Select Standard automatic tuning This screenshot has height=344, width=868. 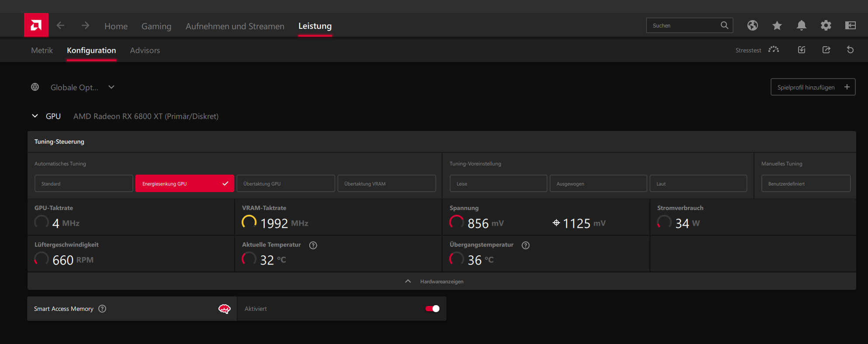coord(84,183)
